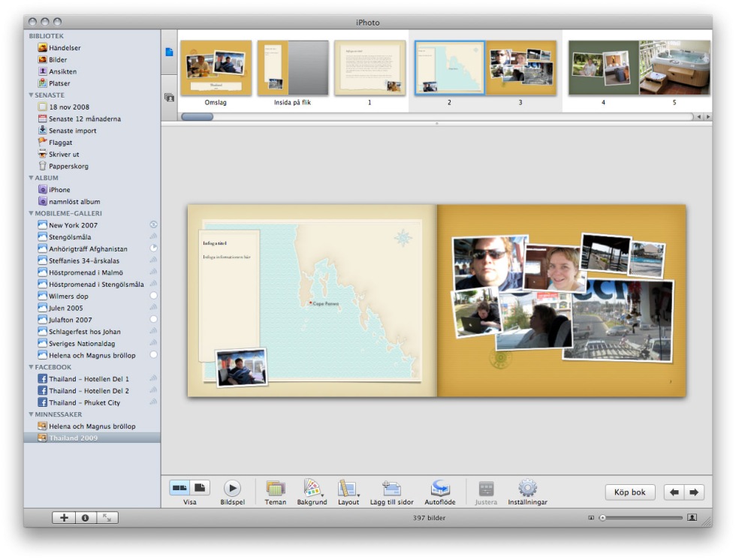This screenshot has width=736, height=560.
Task: Click the add (+) button at bottom left
Action: [x=64, y=517]
